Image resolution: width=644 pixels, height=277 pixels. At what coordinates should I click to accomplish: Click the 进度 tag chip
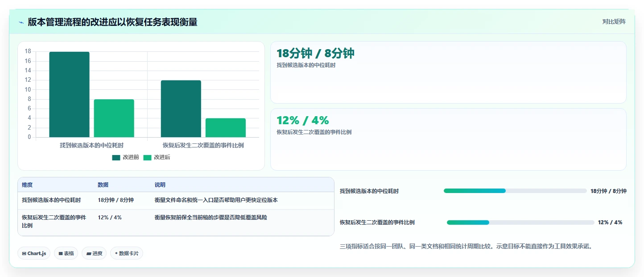(x=94, y=253)
